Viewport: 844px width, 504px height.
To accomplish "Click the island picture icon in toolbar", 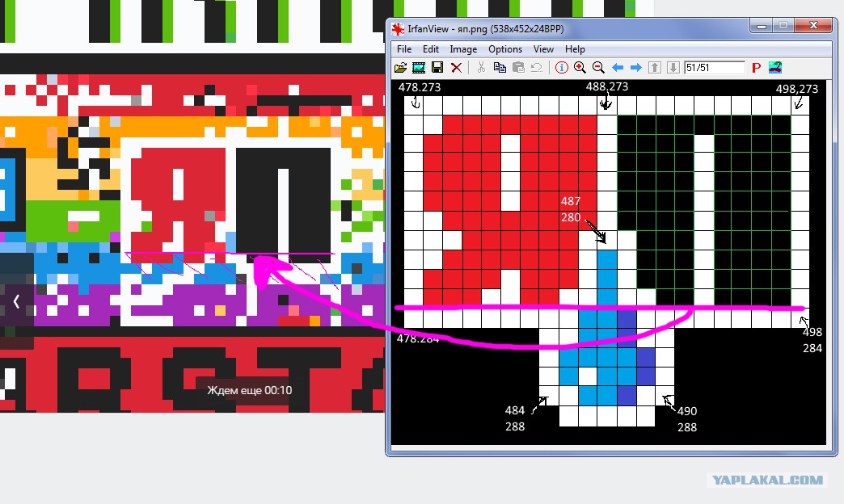I will coord(775,67).
